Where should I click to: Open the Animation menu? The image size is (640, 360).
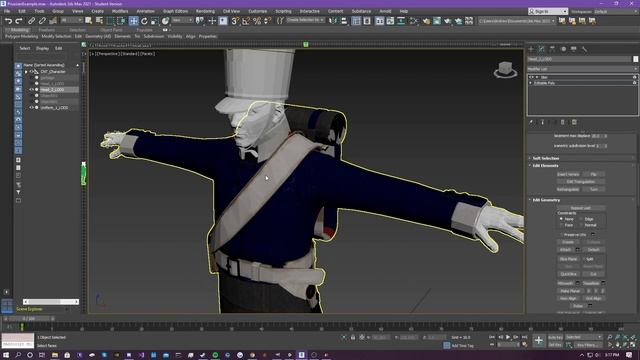coord(145,11)
